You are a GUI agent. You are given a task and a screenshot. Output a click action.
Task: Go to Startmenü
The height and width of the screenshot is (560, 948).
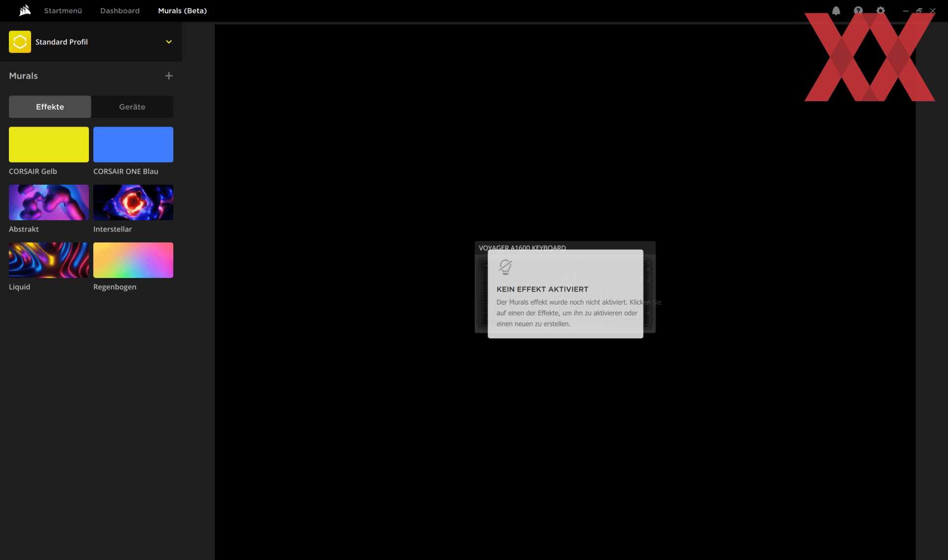coord(63,10)
